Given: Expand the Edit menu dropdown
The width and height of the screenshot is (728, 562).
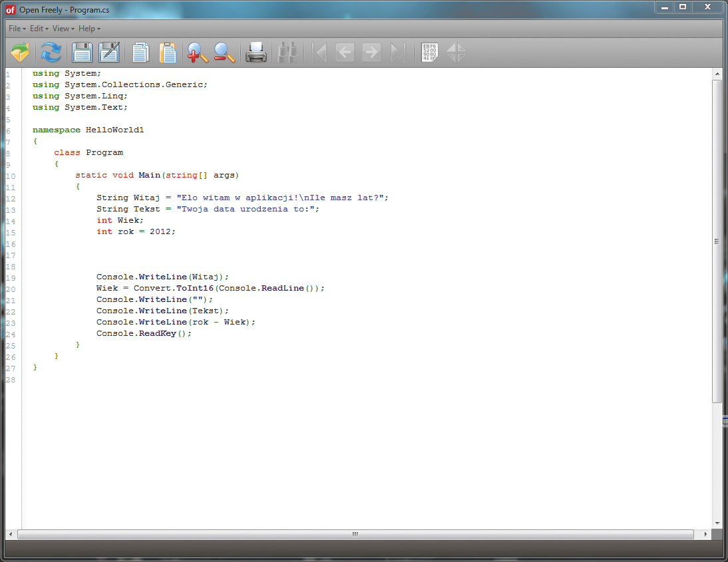Looking at the screenshot, I should (39, 29).
